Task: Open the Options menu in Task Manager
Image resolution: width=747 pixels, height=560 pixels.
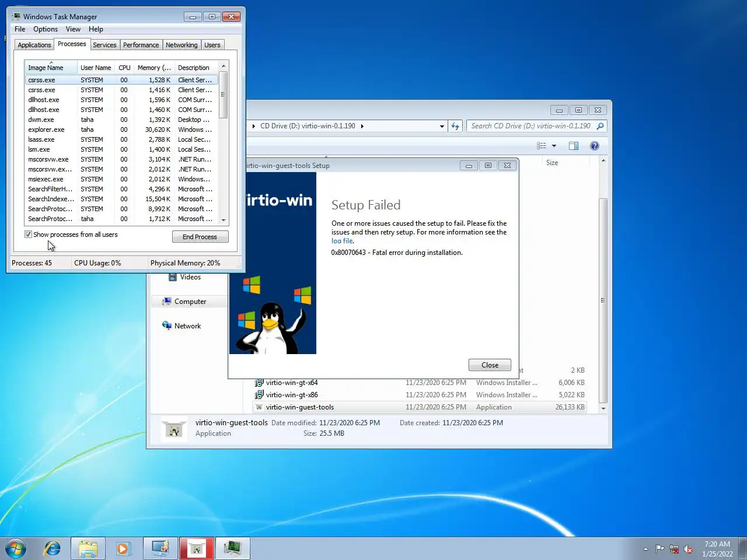Action: (46, 29)
